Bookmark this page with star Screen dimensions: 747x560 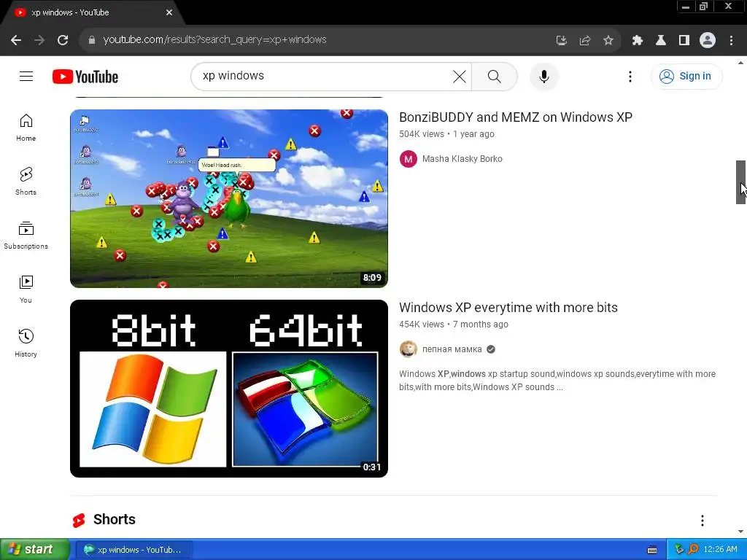[x=608, y=41]
